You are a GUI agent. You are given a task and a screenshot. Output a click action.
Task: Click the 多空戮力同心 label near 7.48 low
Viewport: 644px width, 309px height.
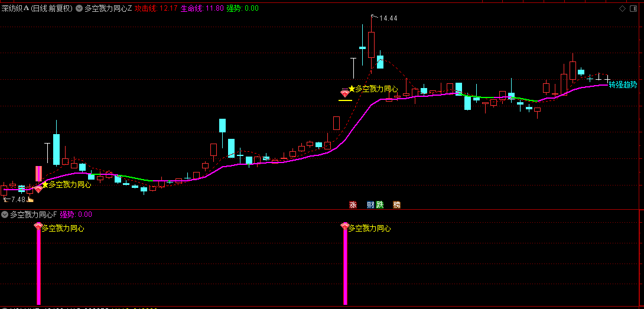[70, 185]
